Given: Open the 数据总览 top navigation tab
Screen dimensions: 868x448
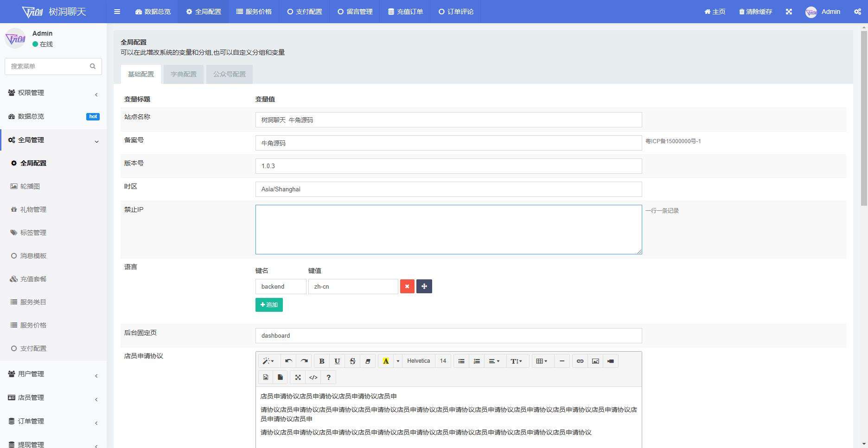Looking at the screenshot, I should (x=153, y=12).
